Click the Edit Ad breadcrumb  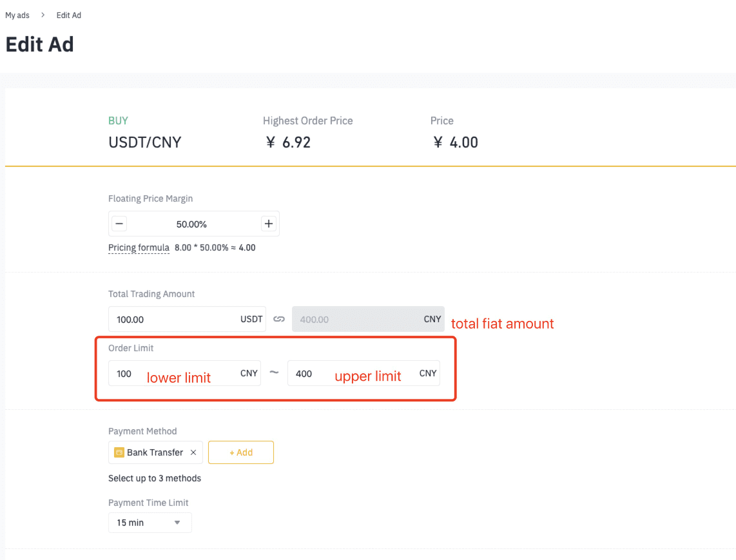pyautogui.click(x=68, y=15)
